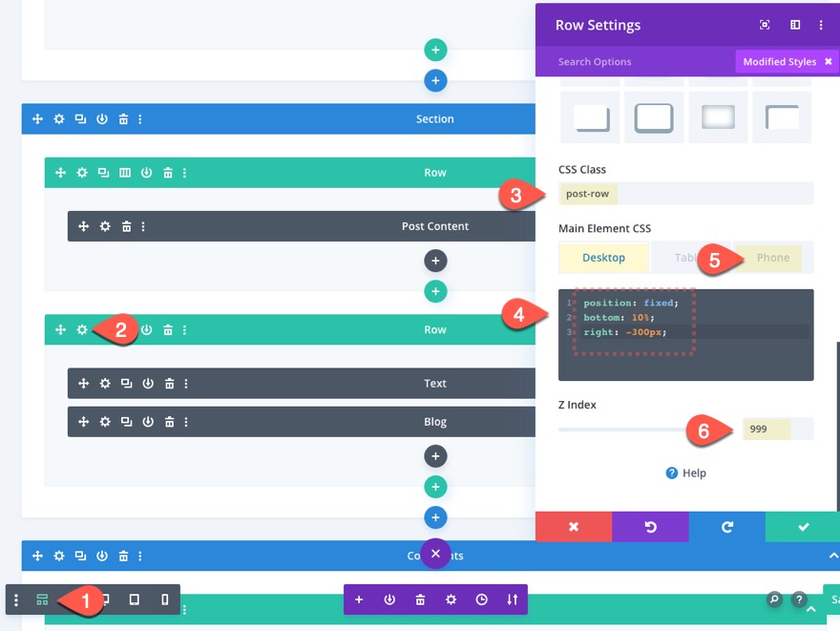Discard changes with the red X button
The width and height of the screenshot is (840, 631).
coord(574,527)
